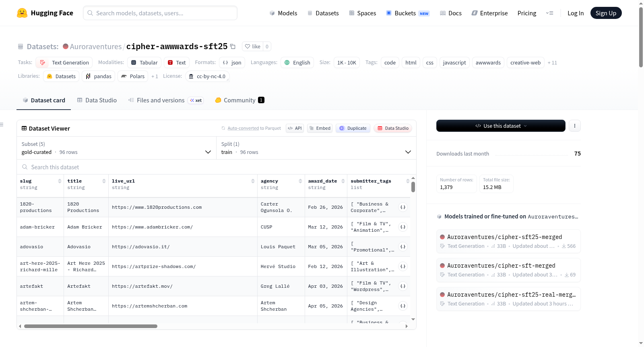
Task: Select the javascript tag
Action: [454, 62]
